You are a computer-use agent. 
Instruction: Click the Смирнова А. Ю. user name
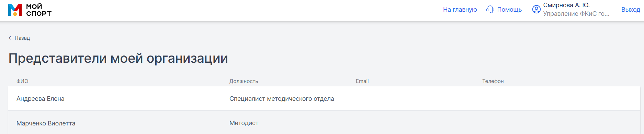[x=566, y=5]
